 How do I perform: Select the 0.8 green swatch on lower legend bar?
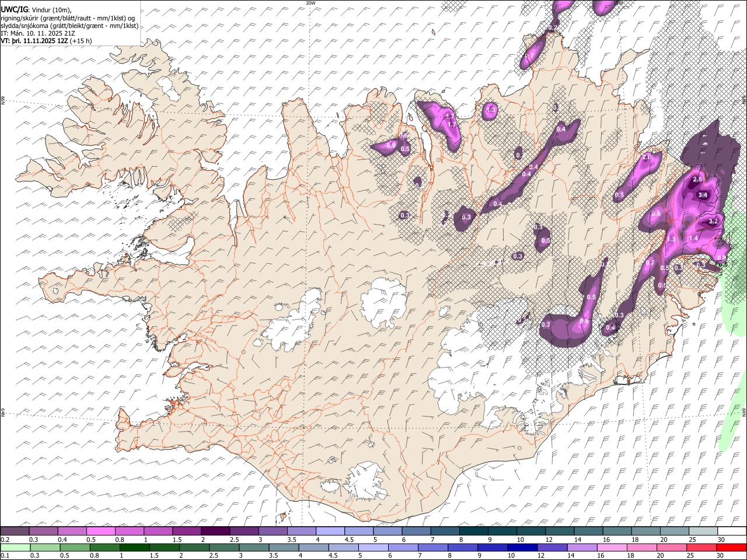coord(105,547)
